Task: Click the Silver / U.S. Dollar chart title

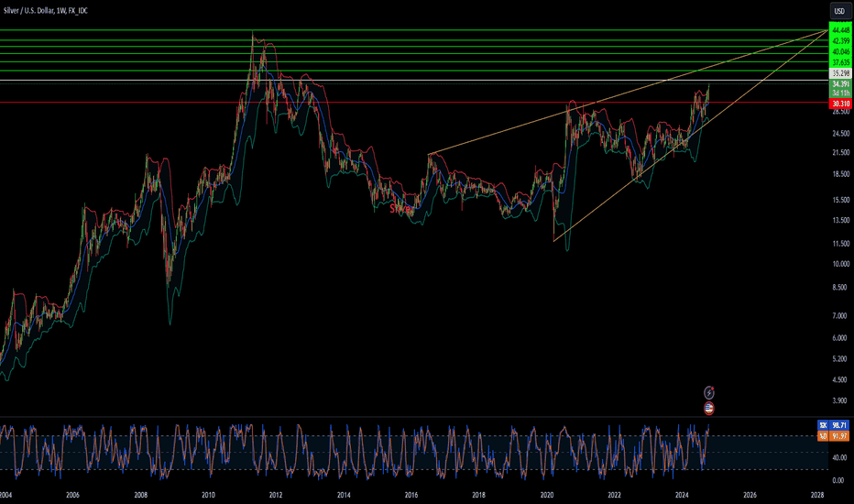Action: 46,11
